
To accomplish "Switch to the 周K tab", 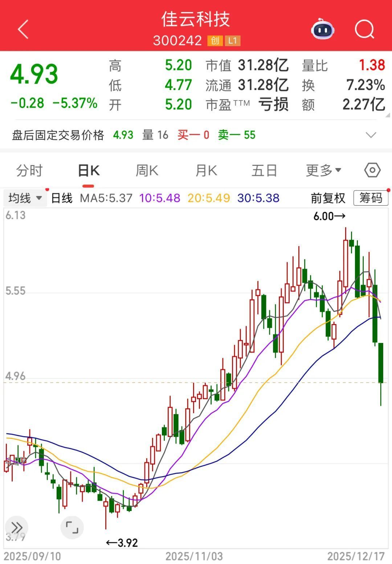I will tap(147, 170).
